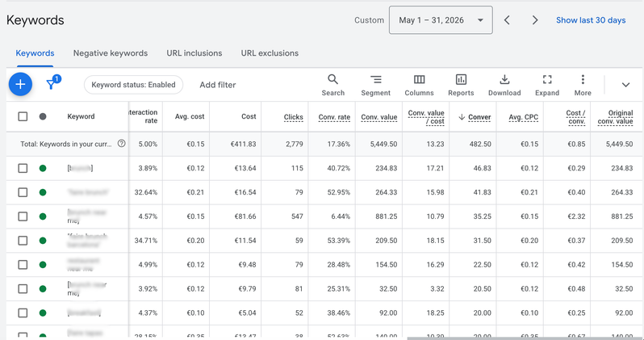Click the Keyword status: Enabled filter chip
Screen dimensions: 644x340
click(x=133, y=85)
